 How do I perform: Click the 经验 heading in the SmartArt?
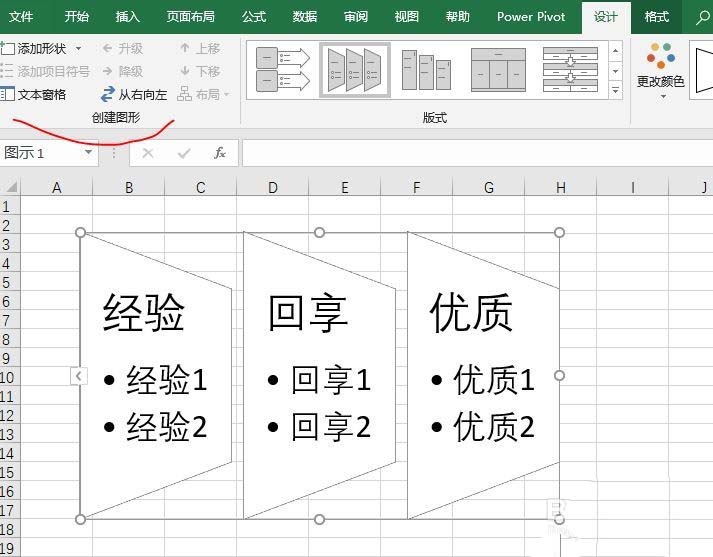[x=143, y=313]
